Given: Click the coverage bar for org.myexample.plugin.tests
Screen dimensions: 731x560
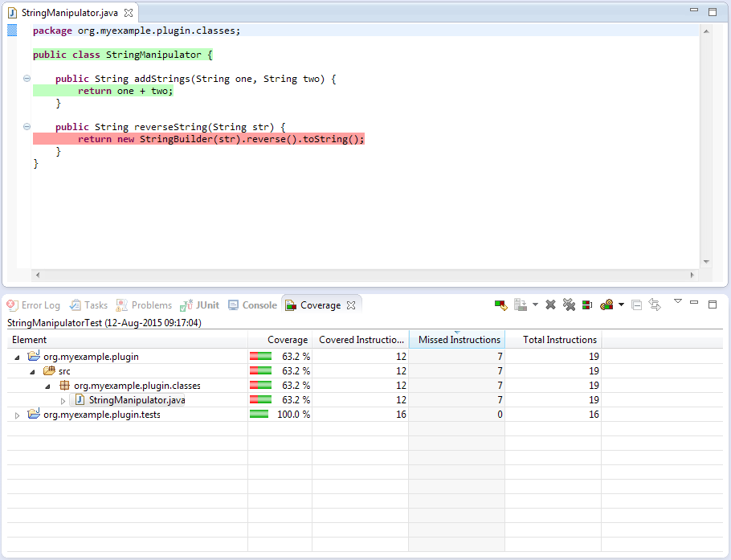Looking at the screenshot, I should click(x=259, y=414).
